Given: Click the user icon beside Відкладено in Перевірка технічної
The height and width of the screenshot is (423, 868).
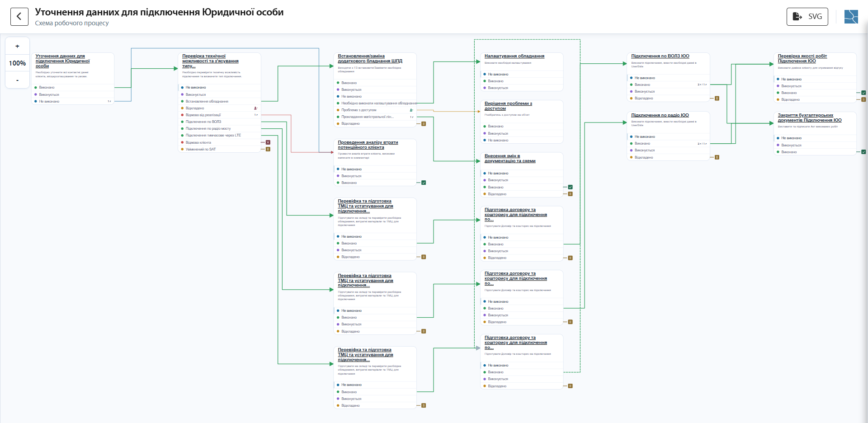Looking at the screenshot, I should coord(255,108).
